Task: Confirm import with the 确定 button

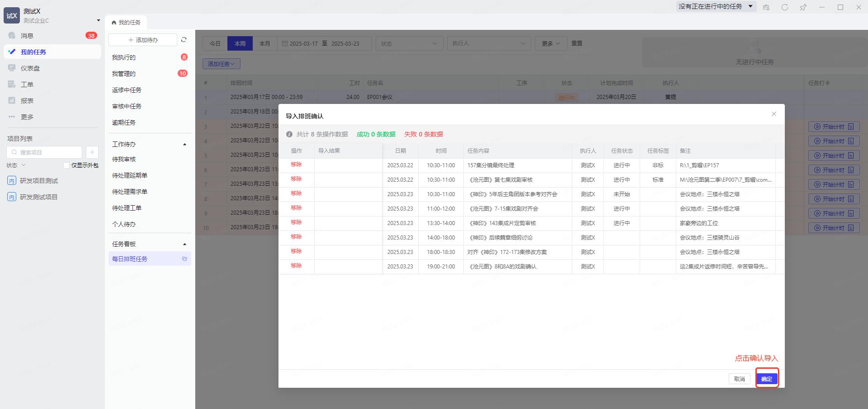Action: click(x=767, y=379)
